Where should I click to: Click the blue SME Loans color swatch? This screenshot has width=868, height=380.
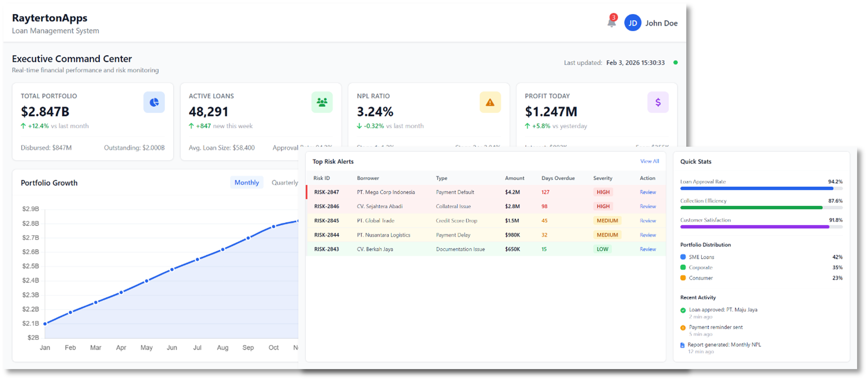(683, 257)
